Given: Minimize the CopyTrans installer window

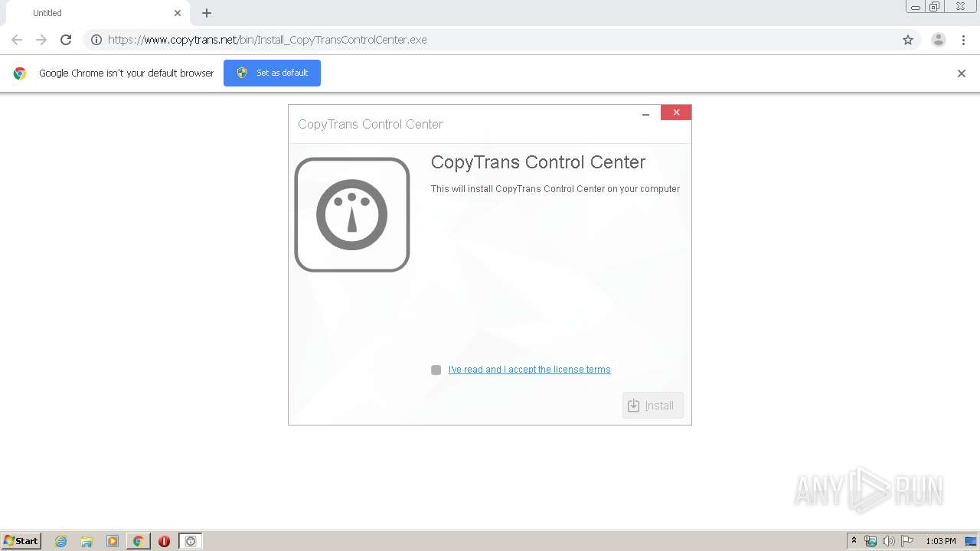Looking at the screenshot, I should [x=645, y=113].
